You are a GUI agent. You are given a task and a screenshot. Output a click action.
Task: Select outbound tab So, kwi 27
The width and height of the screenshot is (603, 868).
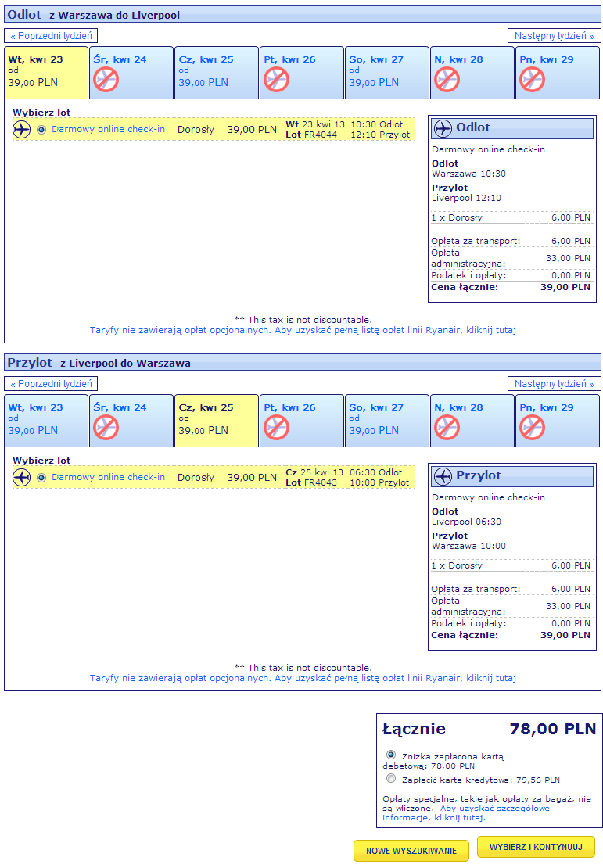(387, 73)
